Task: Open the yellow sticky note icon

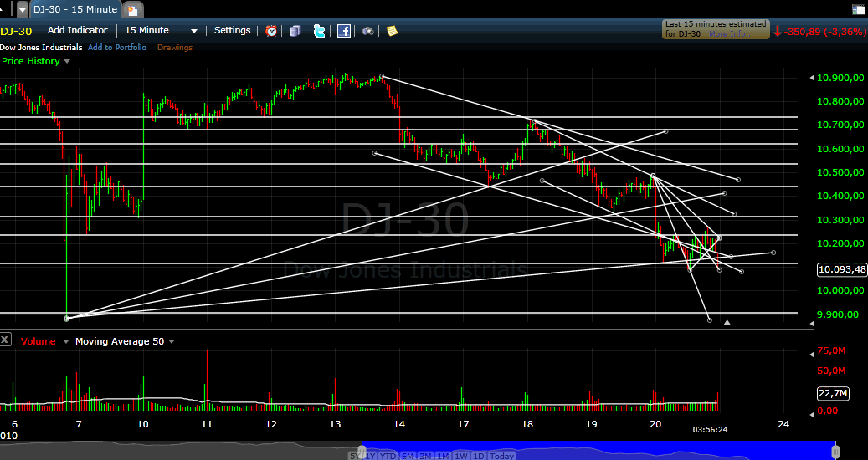Action: point(392,31)
